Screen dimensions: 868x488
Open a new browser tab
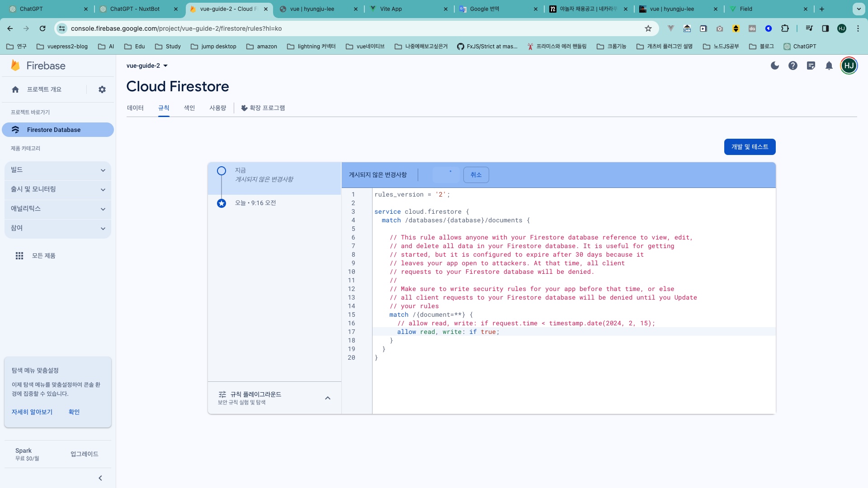pos(822,9)
